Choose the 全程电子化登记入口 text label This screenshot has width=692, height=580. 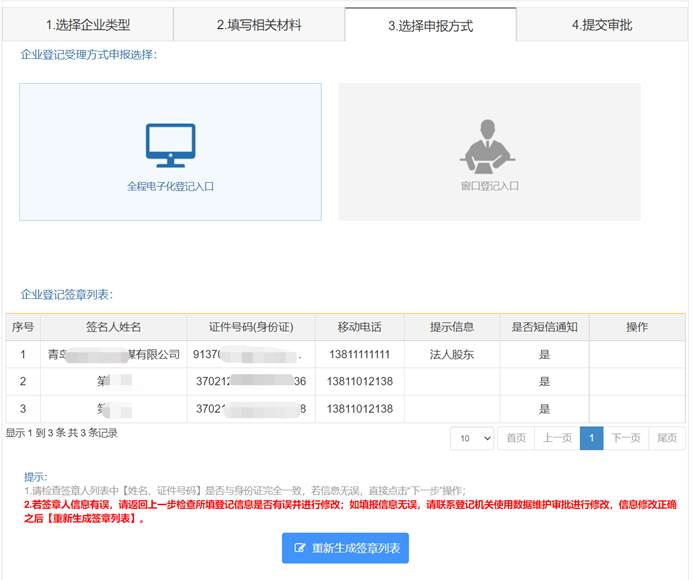coord(170,186)
